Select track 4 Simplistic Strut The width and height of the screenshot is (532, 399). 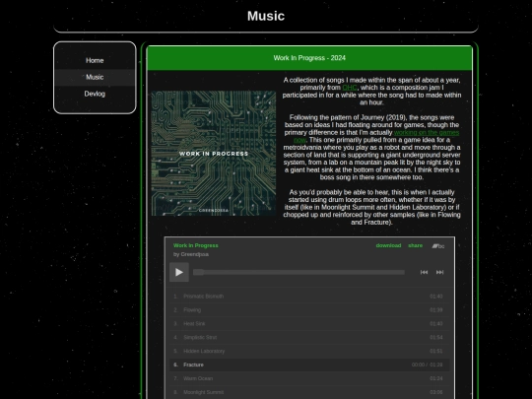[x=309, y=337]
